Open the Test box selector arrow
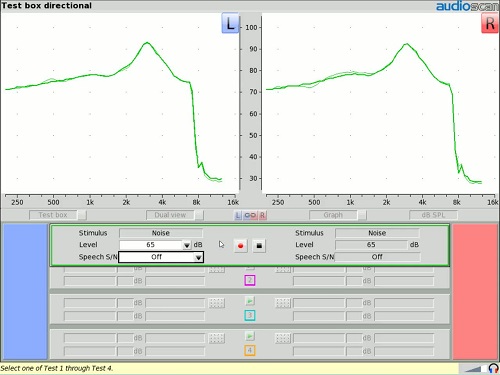The image size is (500, 375). tap(82, 215)
